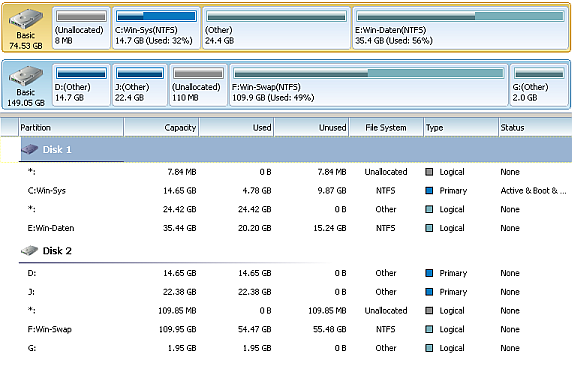Screen dimensions: 572x366
Task: Sort by the File System column header
Action: coord(386,127)
